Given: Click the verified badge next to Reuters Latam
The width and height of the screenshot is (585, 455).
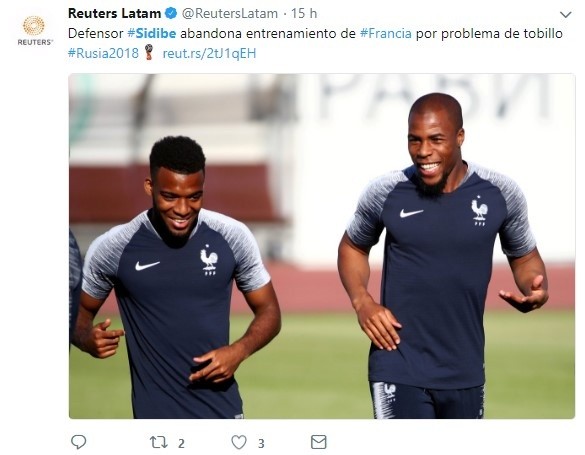Looking at the screenshot, I should tap(171, 13).
